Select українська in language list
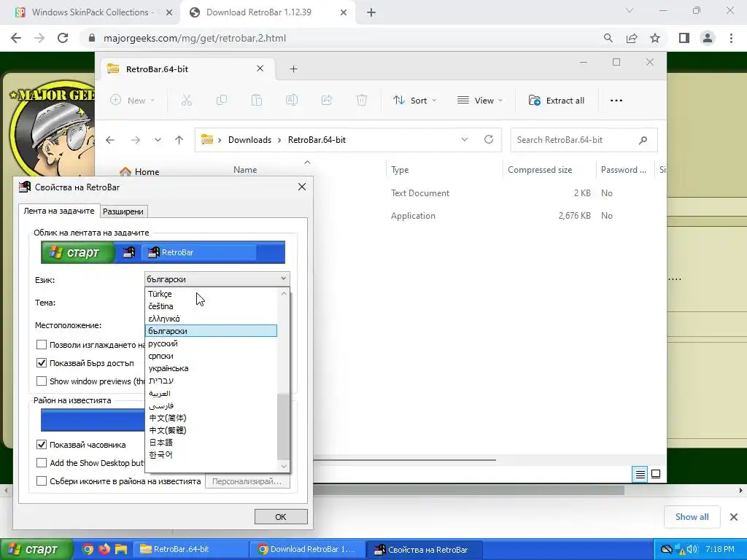This screenshot has height=560, width=747. click(x=211, y=368)
